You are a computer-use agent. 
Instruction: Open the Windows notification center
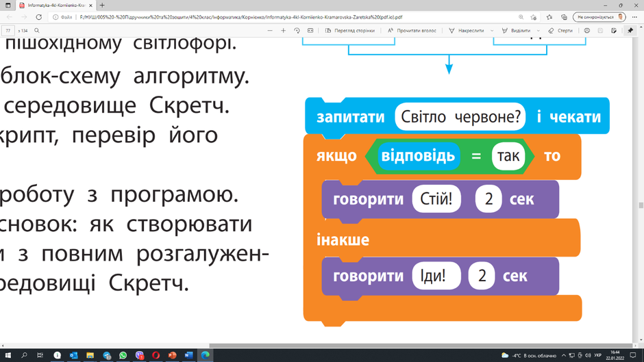pos(633,355)
